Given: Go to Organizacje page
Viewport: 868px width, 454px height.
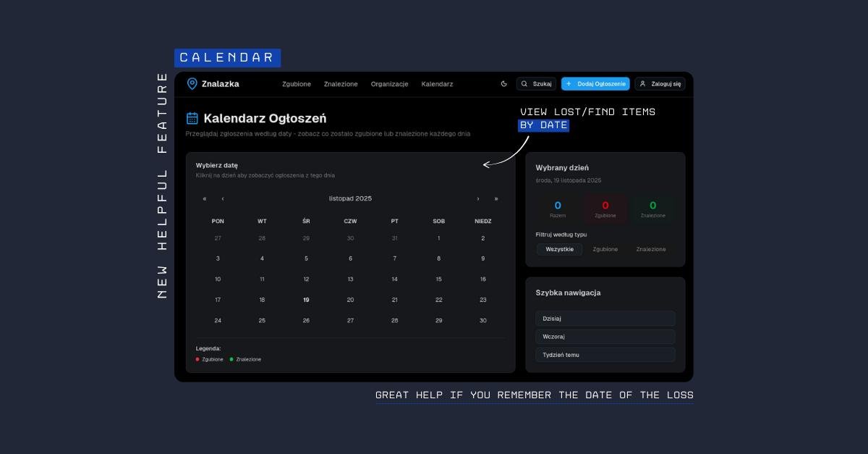Looking at the screenshot, I should pyautogui.click(x=389, y=84).
